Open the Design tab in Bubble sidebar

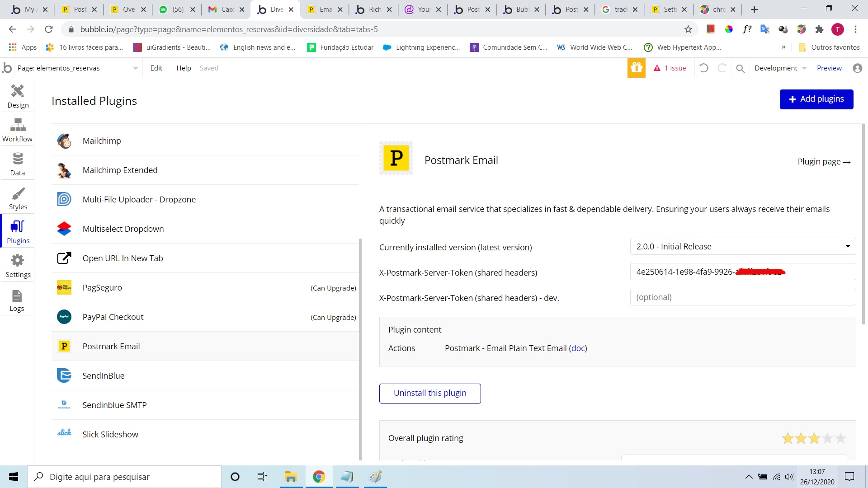[18, 96]
